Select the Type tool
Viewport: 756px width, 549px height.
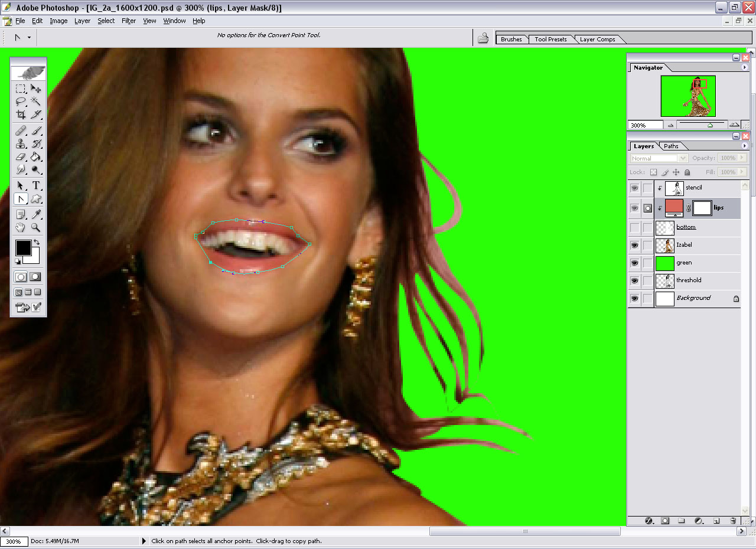(x=36, y=185)
